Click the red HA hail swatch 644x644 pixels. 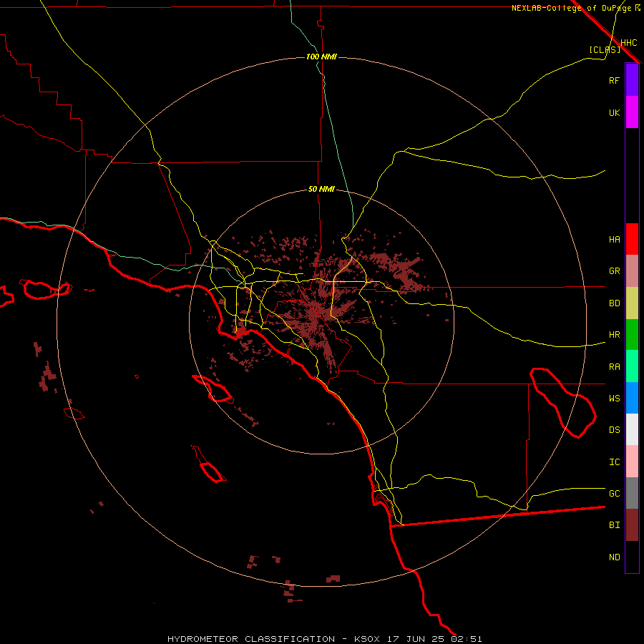pyautogui.click(x=632, y=239)
